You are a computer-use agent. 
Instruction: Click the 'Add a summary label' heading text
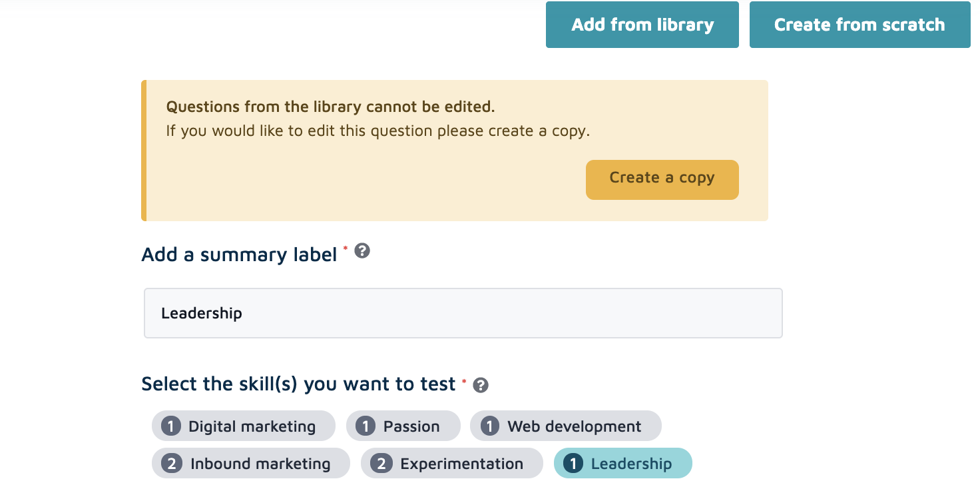239,254
